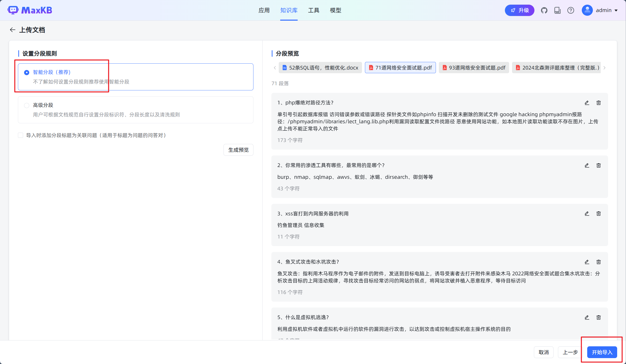Delete segment 2 about 渗透工具
The image size is (626, 364).
[598, 165]
